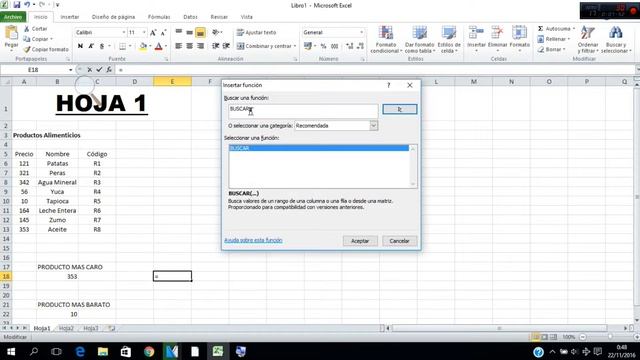Open Dar formato como tabla

click(x=419, y=40)
